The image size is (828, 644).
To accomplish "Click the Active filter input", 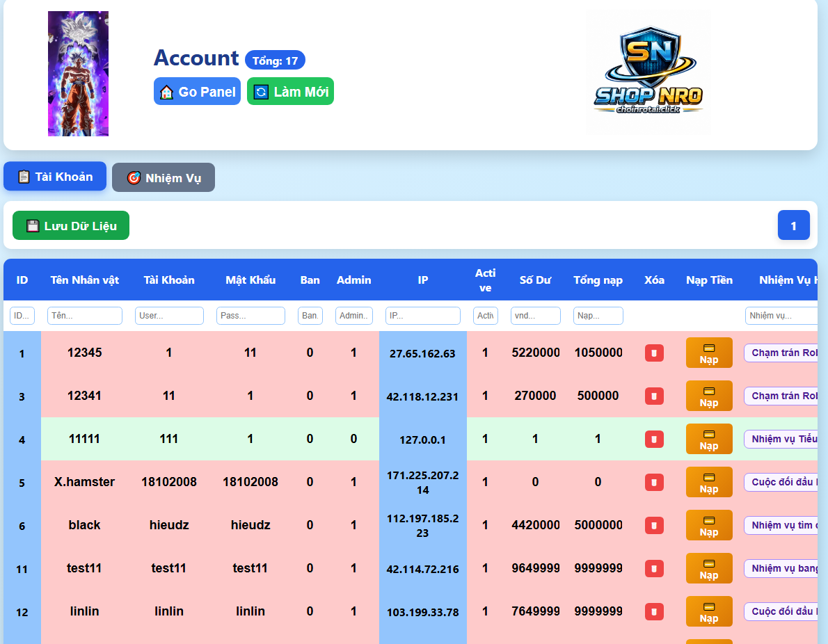I will coord(485,316).
